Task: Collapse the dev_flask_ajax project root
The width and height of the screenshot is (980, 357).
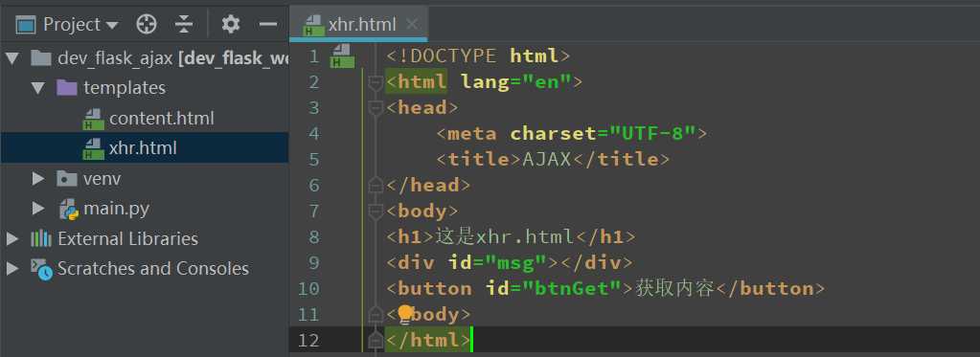Action: [x=11, y=58]
